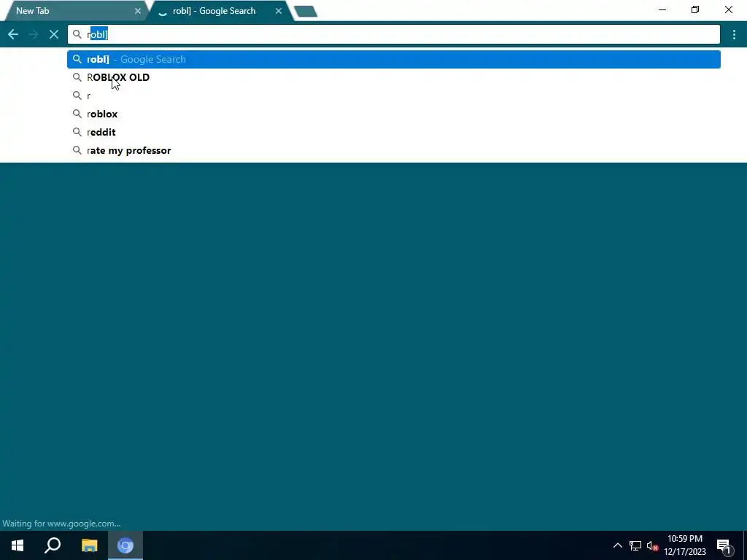Close the browser window
This screenshot has width=747, height=560.
point(729,9)
